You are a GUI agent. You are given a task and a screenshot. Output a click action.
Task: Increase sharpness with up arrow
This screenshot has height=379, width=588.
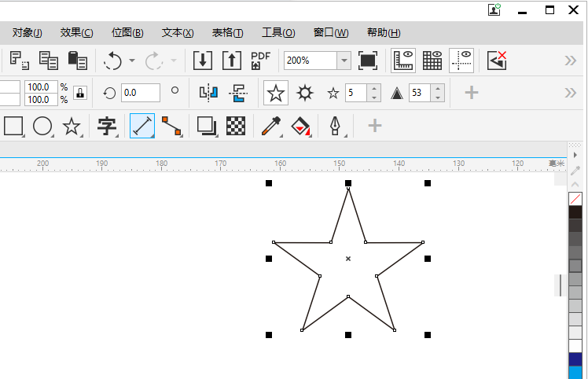pyautogui.click(x=438, y=89)
